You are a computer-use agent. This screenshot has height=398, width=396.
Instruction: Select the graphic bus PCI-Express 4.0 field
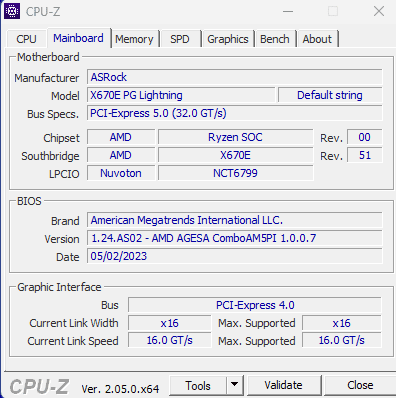(x=255, y=305)
